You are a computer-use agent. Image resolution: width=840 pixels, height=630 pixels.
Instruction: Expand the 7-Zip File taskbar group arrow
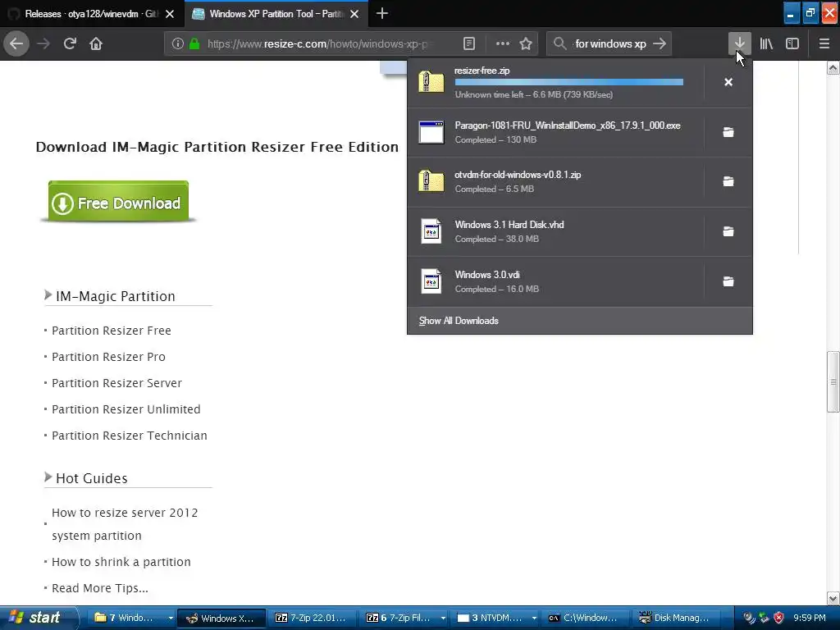443,619
